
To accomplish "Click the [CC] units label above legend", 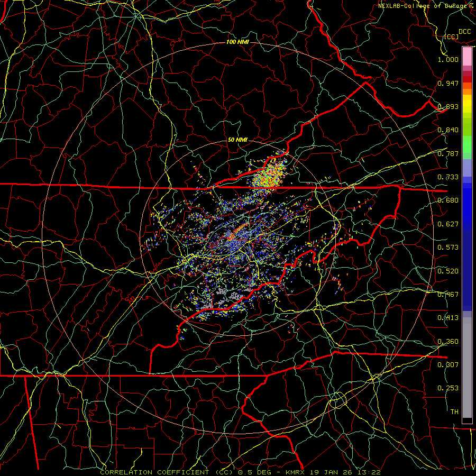I will pos(451,36).
